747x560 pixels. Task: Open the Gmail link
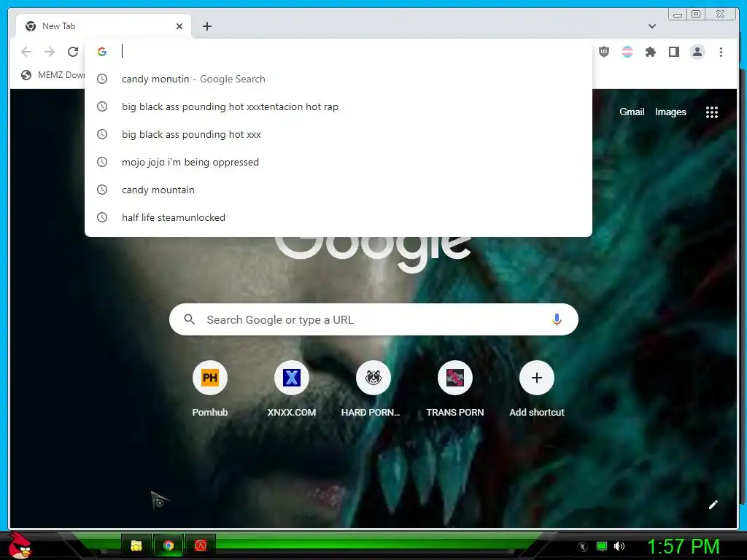632,112
